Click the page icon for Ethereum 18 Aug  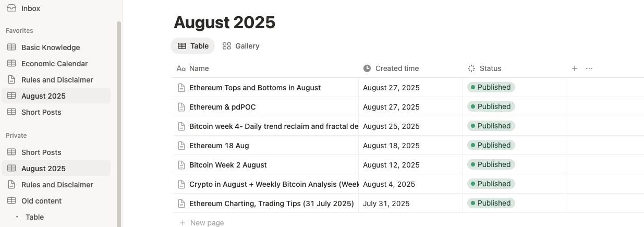click(x=181, y=146)
